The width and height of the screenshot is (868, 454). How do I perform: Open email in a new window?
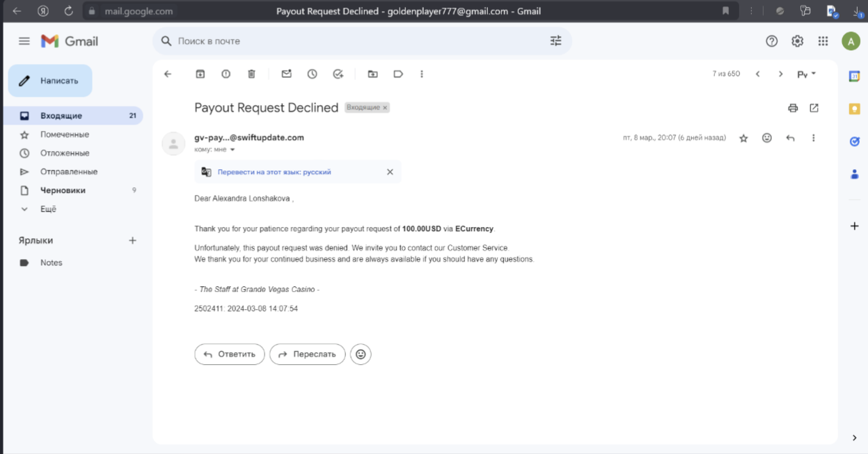tap(814, 108)
